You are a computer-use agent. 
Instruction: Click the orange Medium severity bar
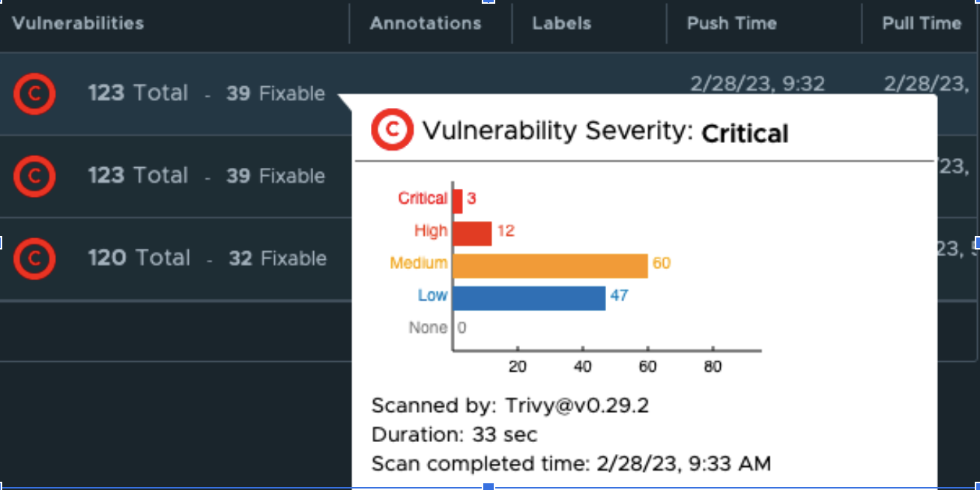tap(550, 264)
